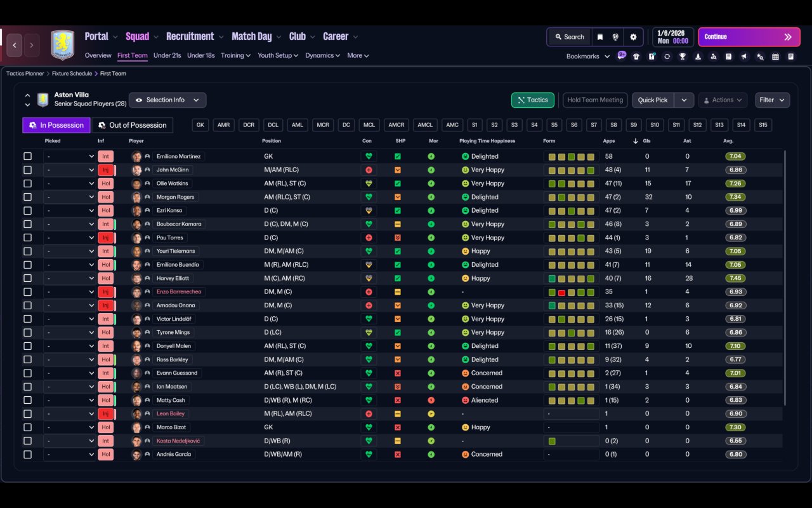The image size is (812, 508).
Task: Switch to the Overview tab
Action: pyautogui.click(x=98, y=55)
